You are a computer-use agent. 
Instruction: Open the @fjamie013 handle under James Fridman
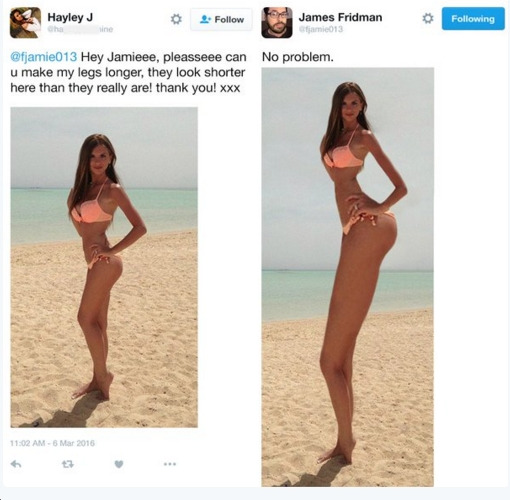click(321, 29)
